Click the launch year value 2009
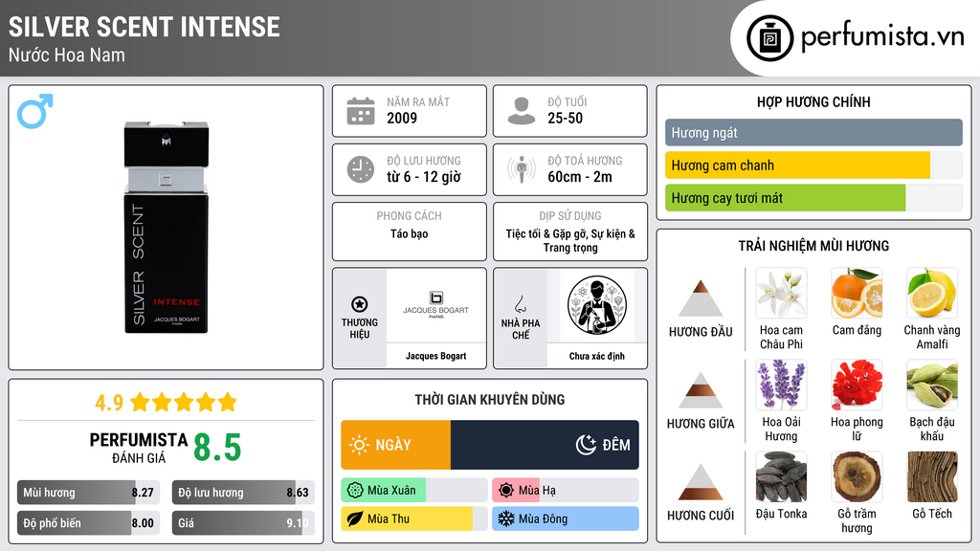 coord(402,118)
